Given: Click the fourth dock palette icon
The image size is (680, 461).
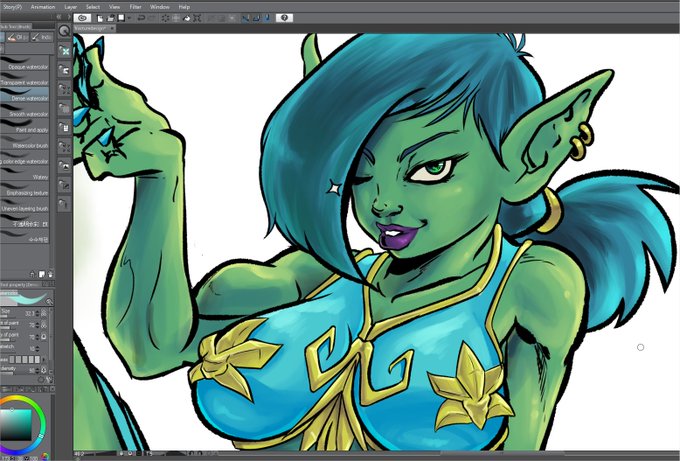Looking at the screenshot, I should click(65, 108).
